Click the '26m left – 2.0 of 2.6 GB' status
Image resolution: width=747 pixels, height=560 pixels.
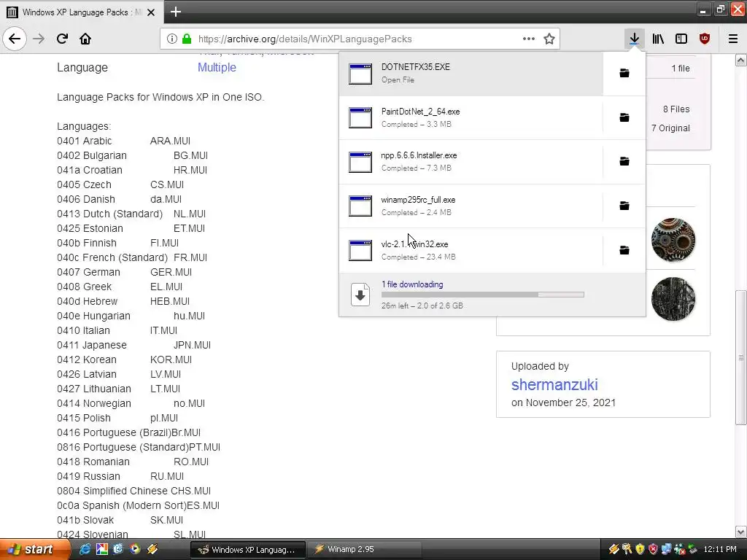pos(422,306)
